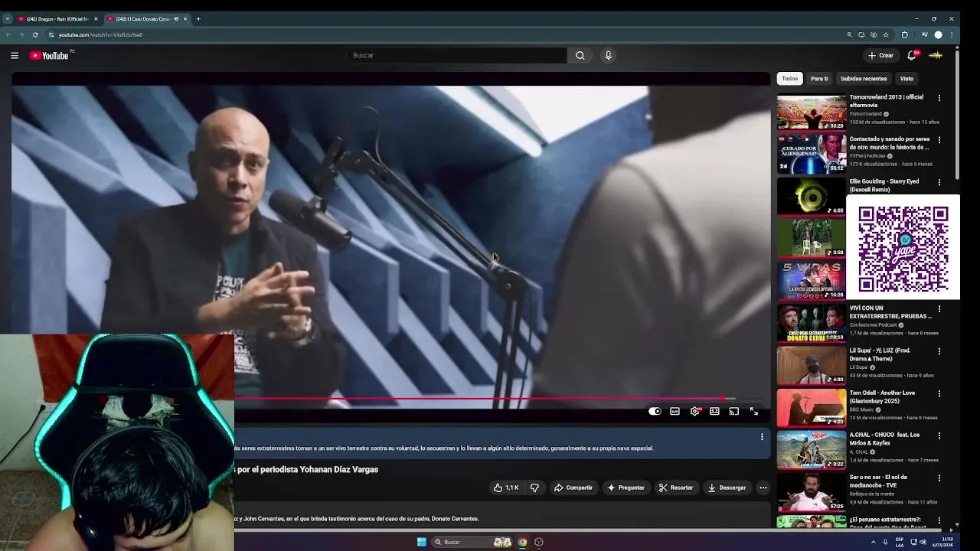The height and width of the screenshot is (551, 980).
Task: Open the description box three-dot menu
Action: pos(762,437)
